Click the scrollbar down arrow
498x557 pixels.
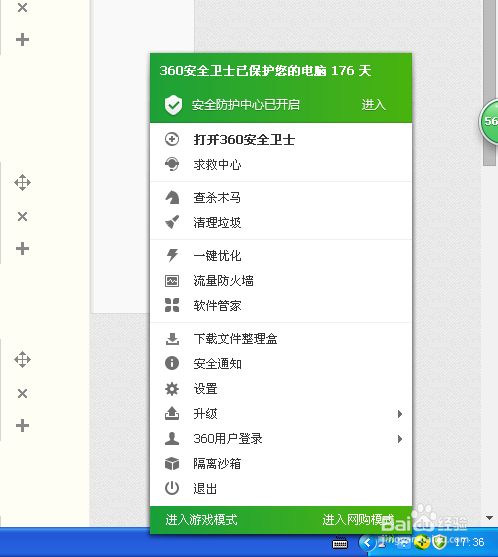click(489, 518)
